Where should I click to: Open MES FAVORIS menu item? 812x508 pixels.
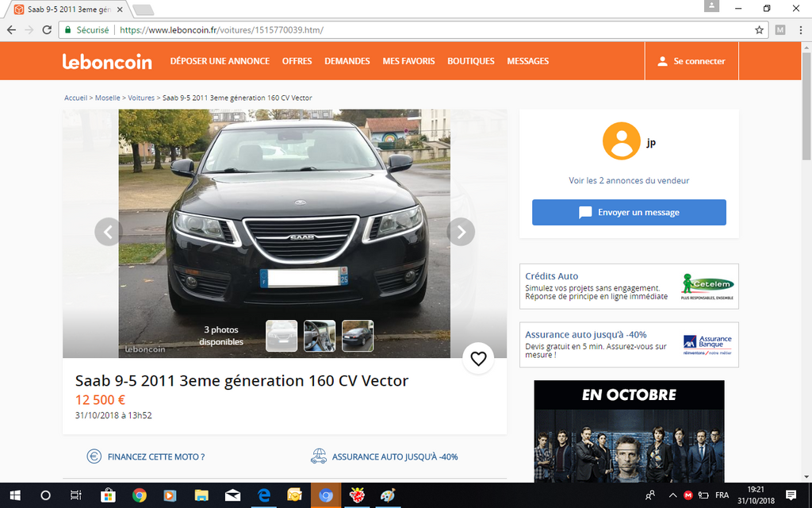[408, 61]
